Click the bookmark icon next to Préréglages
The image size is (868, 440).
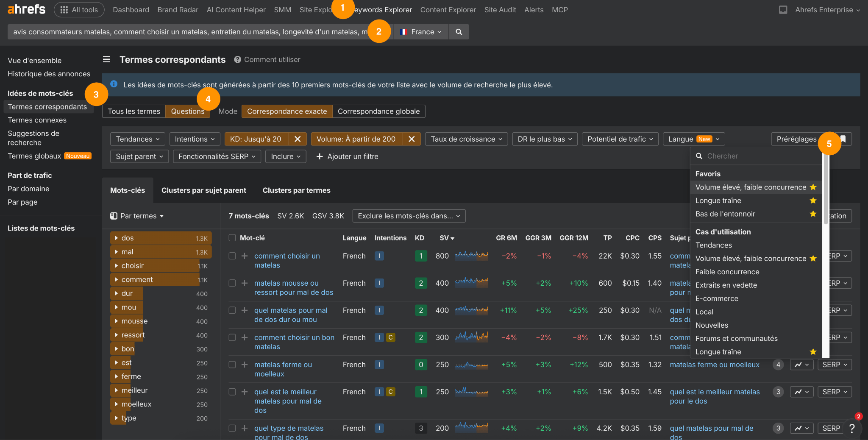click(843, 139)
